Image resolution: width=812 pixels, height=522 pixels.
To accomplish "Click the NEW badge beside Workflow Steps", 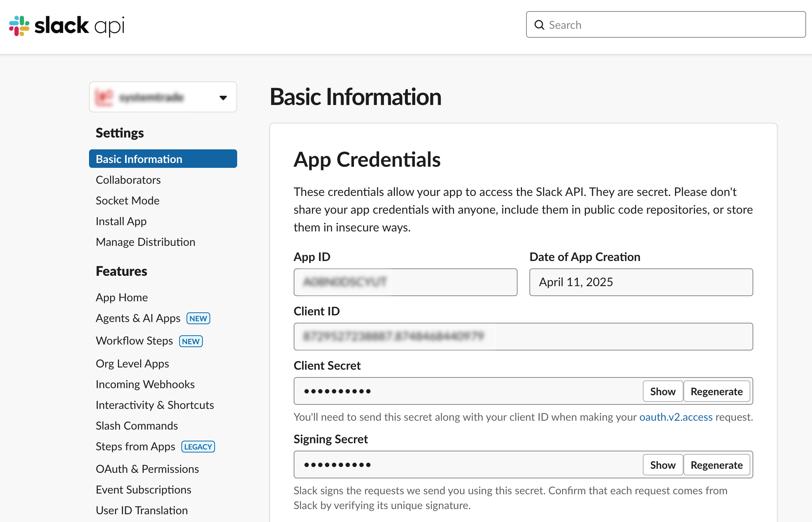I will click(191, 341).
